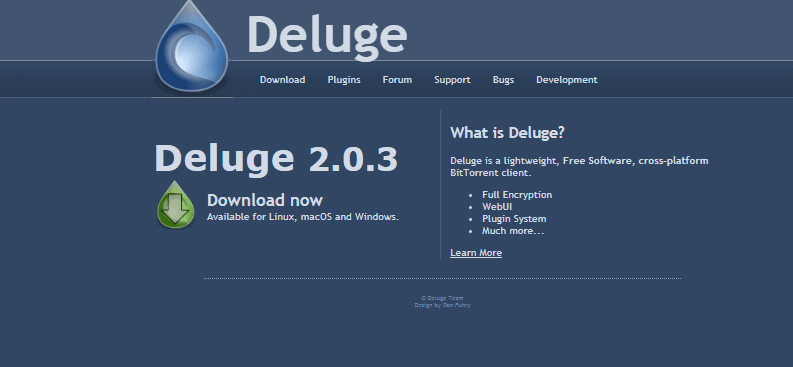Open the Plugins nav item

tap(344, 80)
